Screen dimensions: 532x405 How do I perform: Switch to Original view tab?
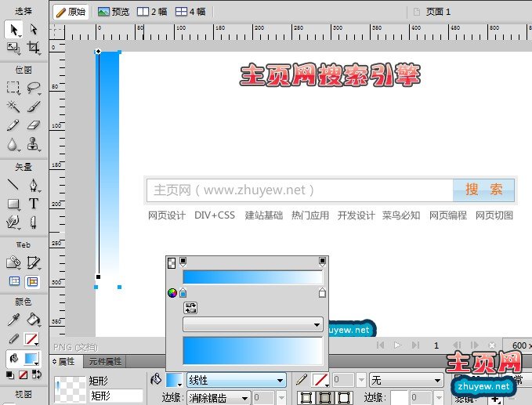(x=71, y=12)
